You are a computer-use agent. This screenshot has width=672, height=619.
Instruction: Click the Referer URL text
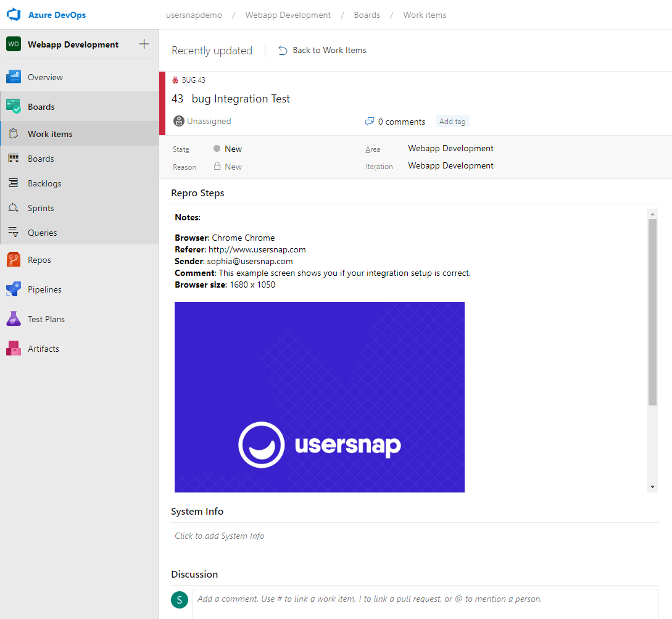point(257,249)
